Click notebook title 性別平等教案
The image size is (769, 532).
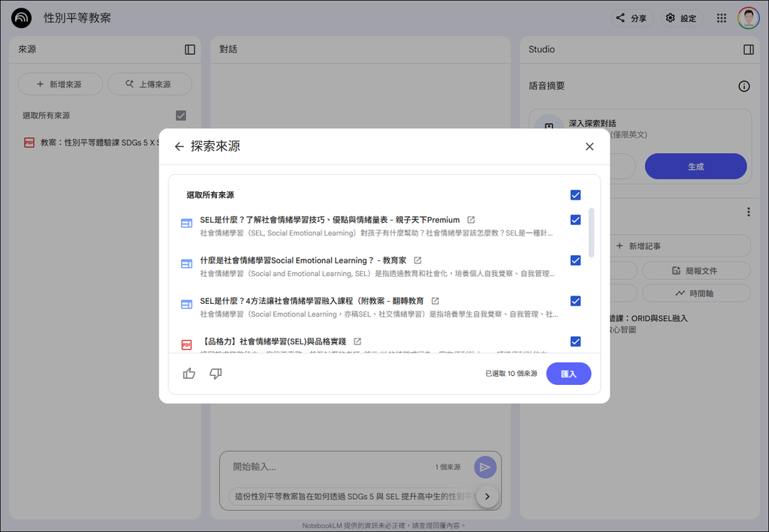[x=77, y=18]
